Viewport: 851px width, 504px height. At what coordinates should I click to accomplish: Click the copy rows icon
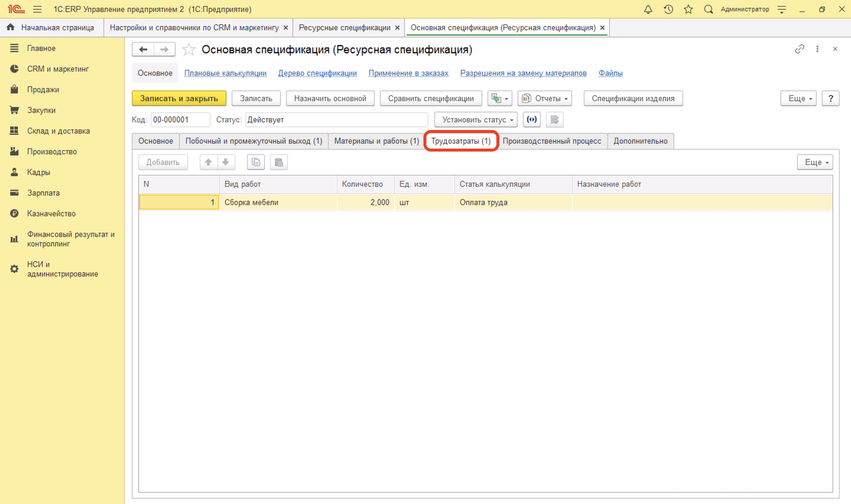[x=256, y=162]
